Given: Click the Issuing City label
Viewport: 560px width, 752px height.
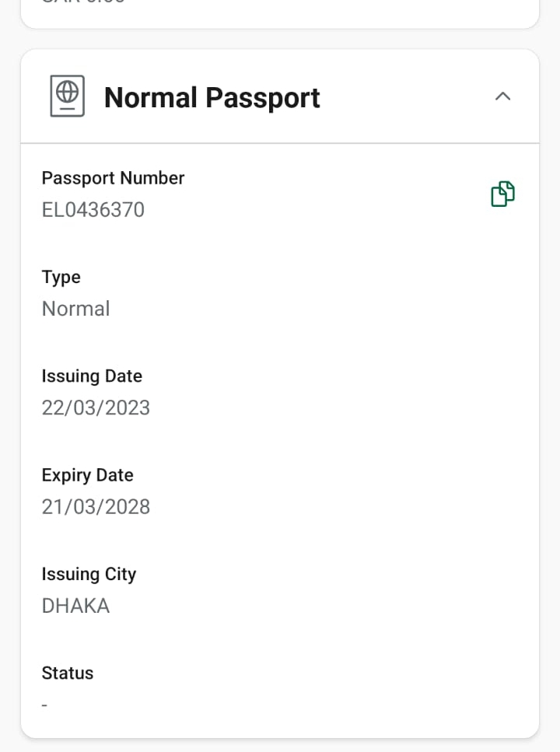Looking at the screenshot, I should pos(89,575).
